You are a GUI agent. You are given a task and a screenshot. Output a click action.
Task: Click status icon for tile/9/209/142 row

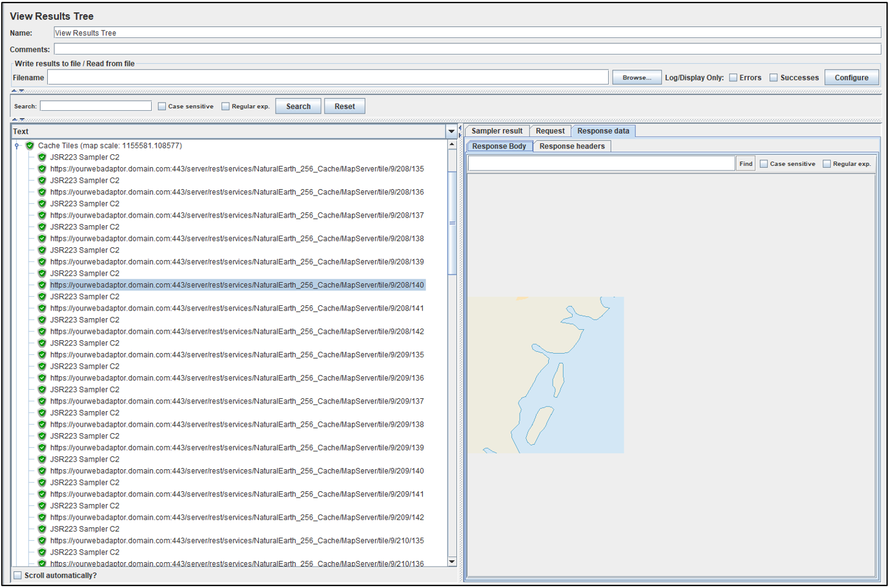click(42, 518)
